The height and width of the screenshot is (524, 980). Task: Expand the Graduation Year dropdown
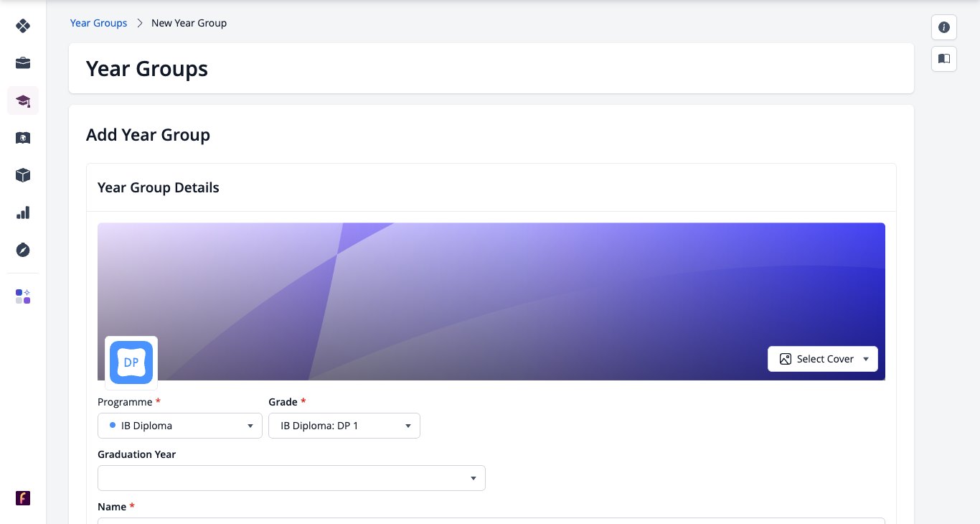291,478
